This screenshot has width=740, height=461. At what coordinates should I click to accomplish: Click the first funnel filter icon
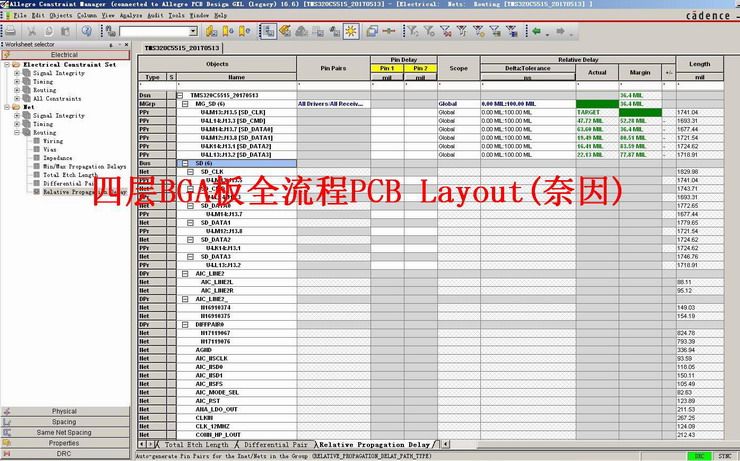[412, 32]
